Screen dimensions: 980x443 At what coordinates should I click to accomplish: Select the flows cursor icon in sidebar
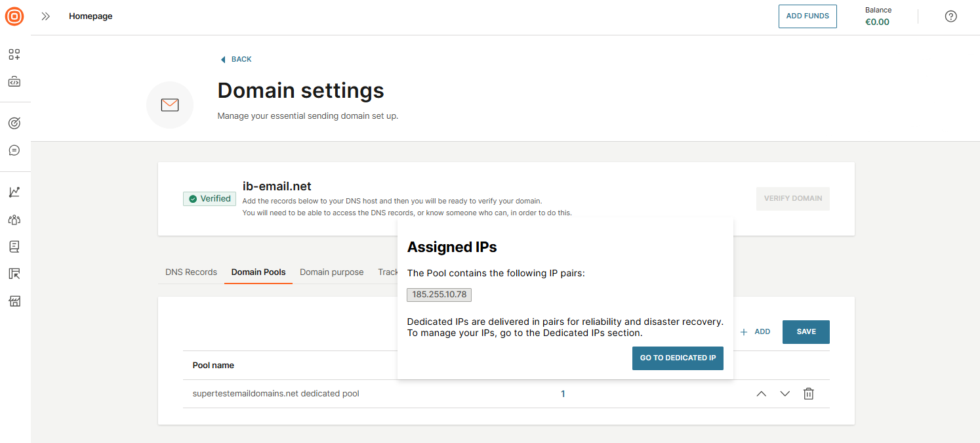14,273
